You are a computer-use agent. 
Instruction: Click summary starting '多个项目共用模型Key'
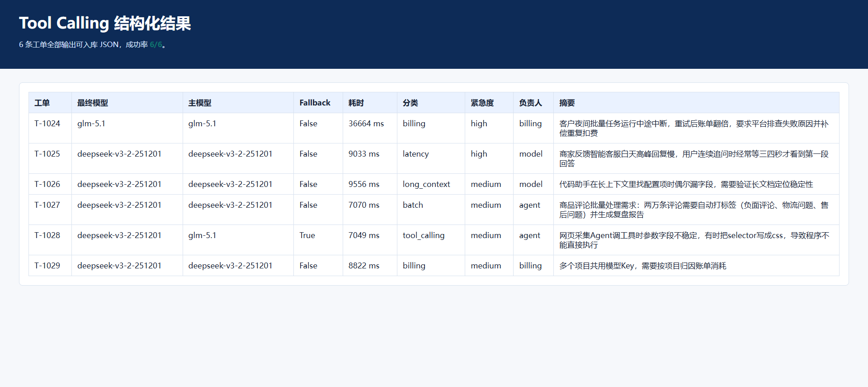point(642,266)
